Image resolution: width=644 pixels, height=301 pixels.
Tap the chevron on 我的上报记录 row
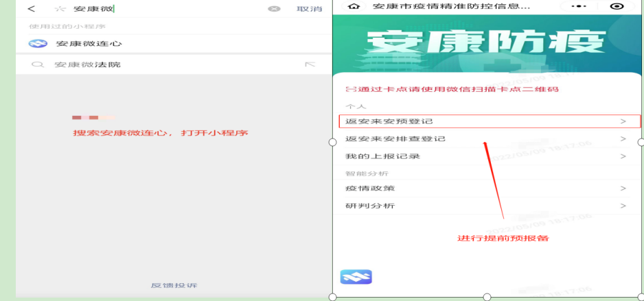click(x=623, y=156)
